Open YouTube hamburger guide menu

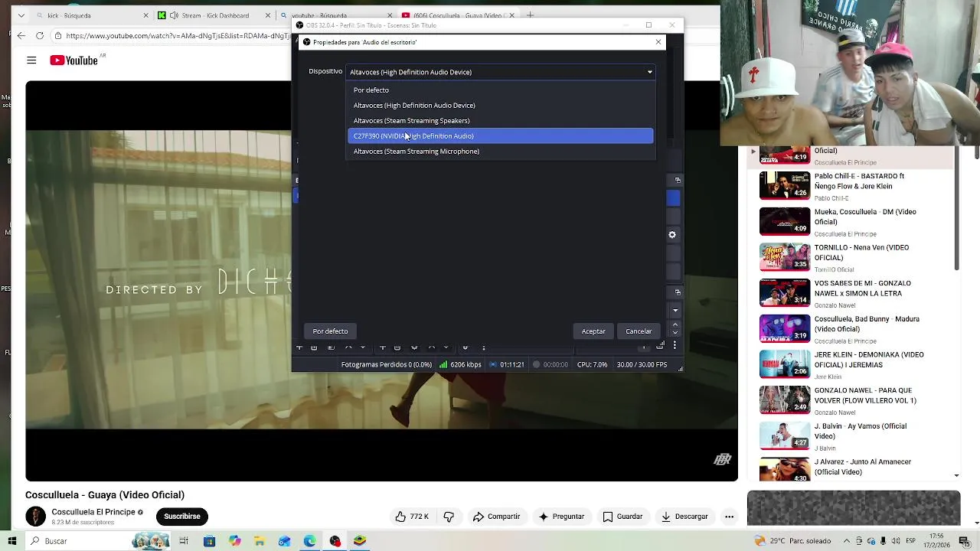(31, 60)
